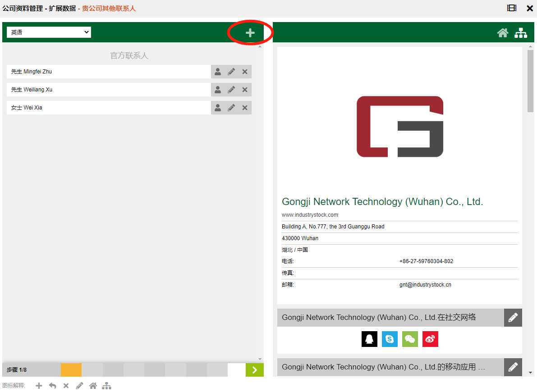Image resolution: width=537 pixels, height=392 pixels.
Task: Open the Skype social icon
Action: 390,339
